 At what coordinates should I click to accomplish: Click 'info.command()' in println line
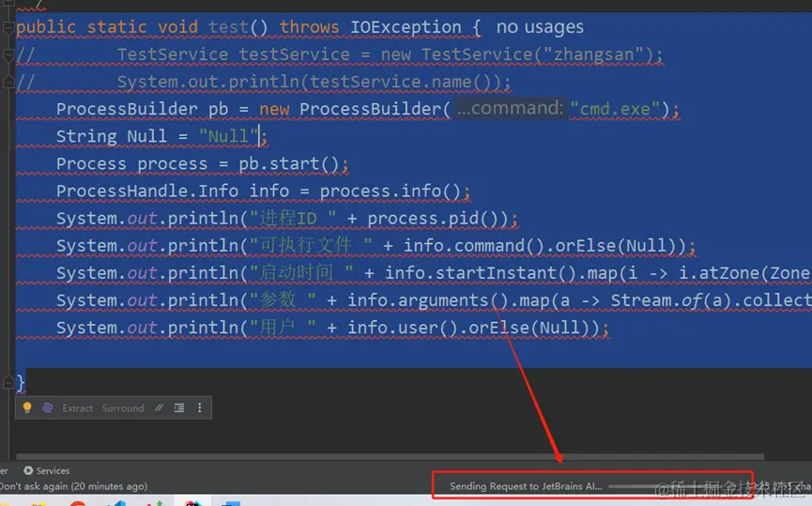pos(473,246)
